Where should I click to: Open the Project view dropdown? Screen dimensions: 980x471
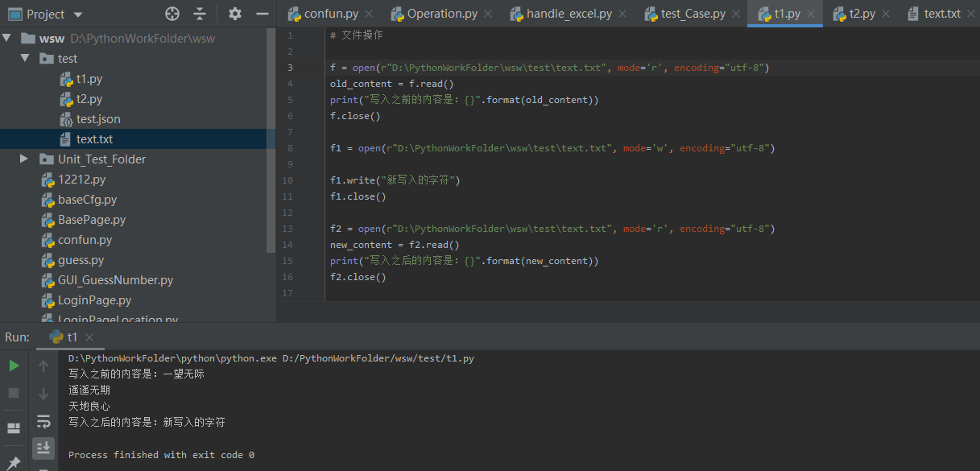click(78, 14)
